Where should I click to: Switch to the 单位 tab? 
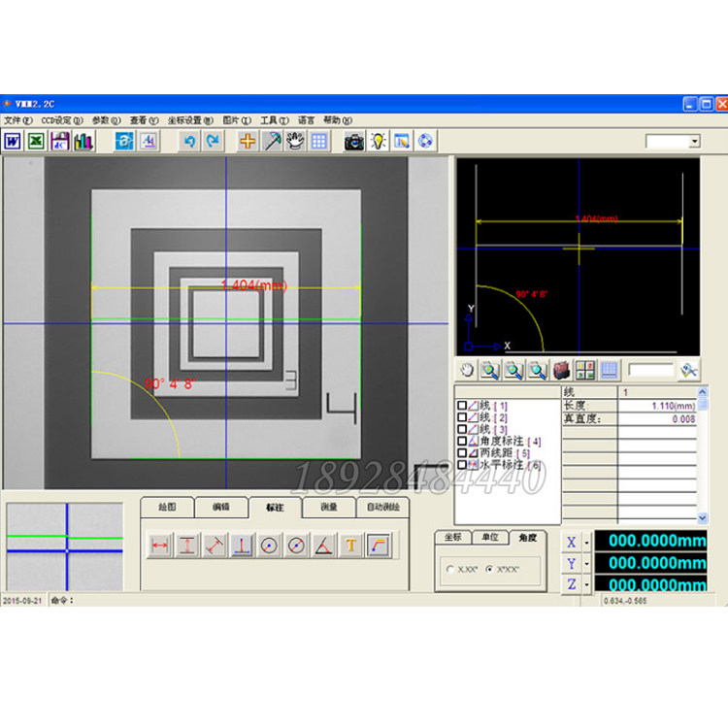[x=490, y=538]
